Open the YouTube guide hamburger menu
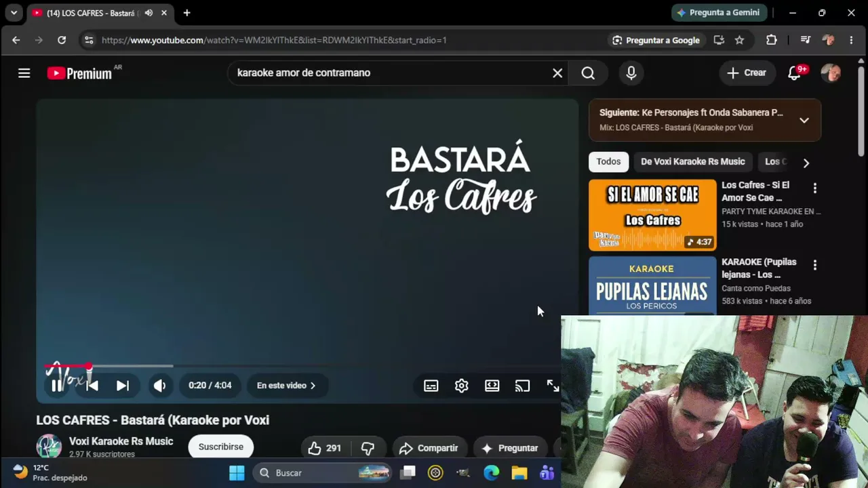Screen dimensions: 868x488 [x=24, y=73]
